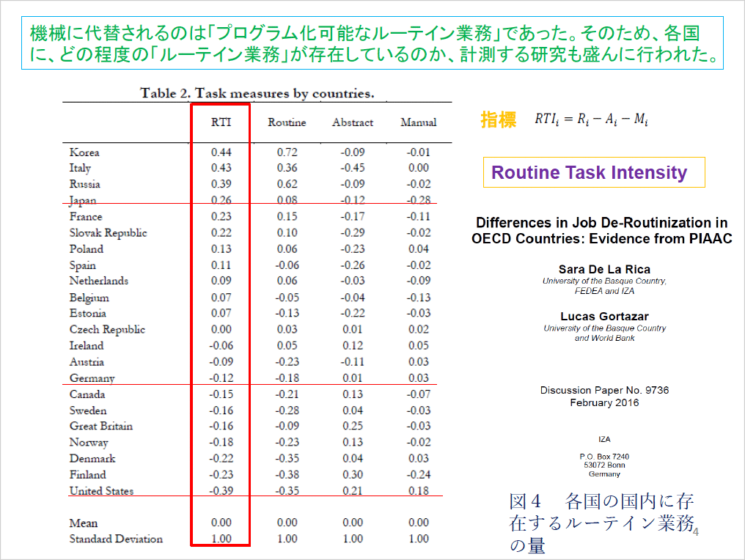Click the Denmark row label
Viewport: 745px width, 560px height.
point(92,459)
